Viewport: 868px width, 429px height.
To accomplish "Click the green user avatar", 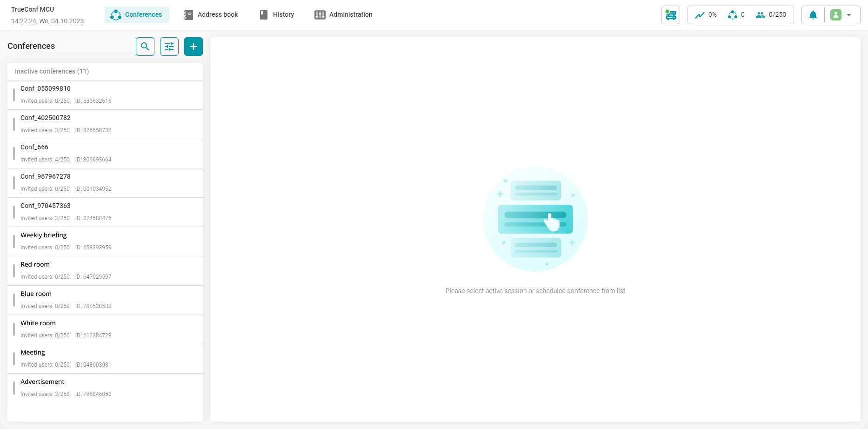I will (836, 15).
